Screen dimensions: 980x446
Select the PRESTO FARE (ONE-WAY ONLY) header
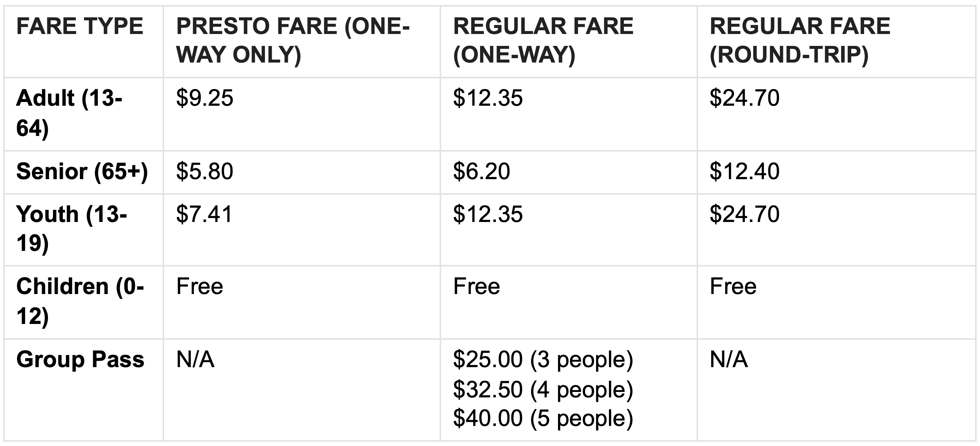pos(293,40)
